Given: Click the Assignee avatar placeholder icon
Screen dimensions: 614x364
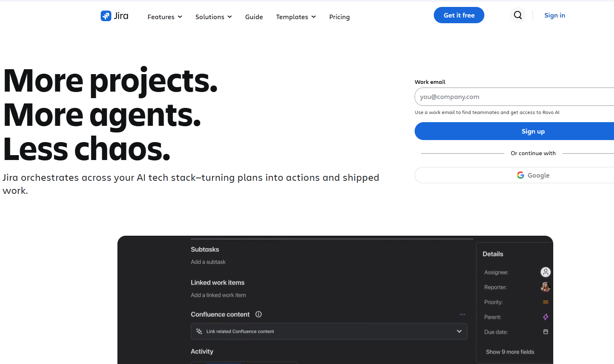Looking at the screenshot, I should click(x=546, y=272).
